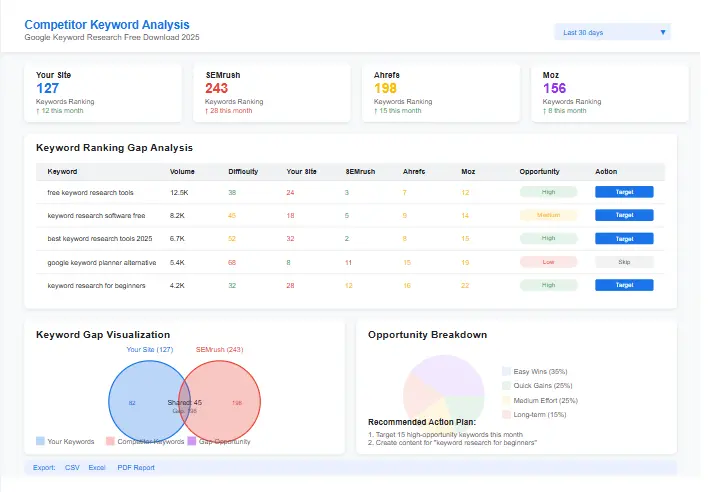Select the Competitor Keywords red legend swatch
Image resolution: width=717 pixels, height=492 pixels.
110,441
